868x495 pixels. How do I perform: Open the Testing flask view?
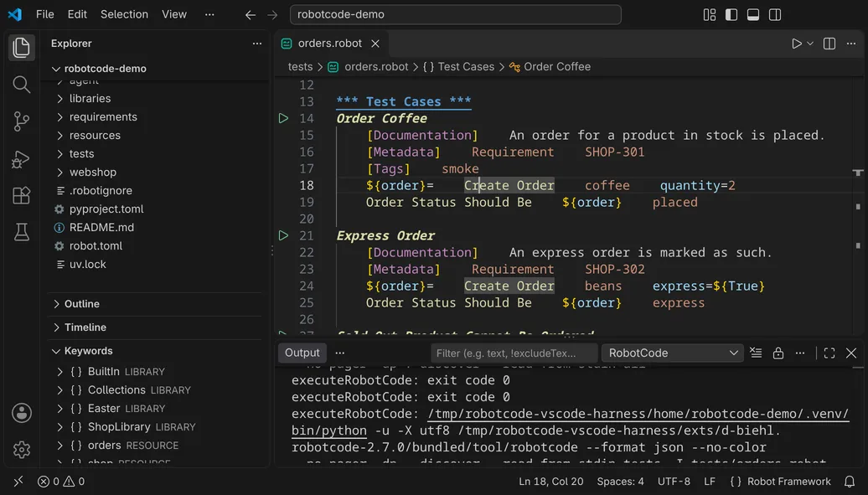click(x=21, y=232)
